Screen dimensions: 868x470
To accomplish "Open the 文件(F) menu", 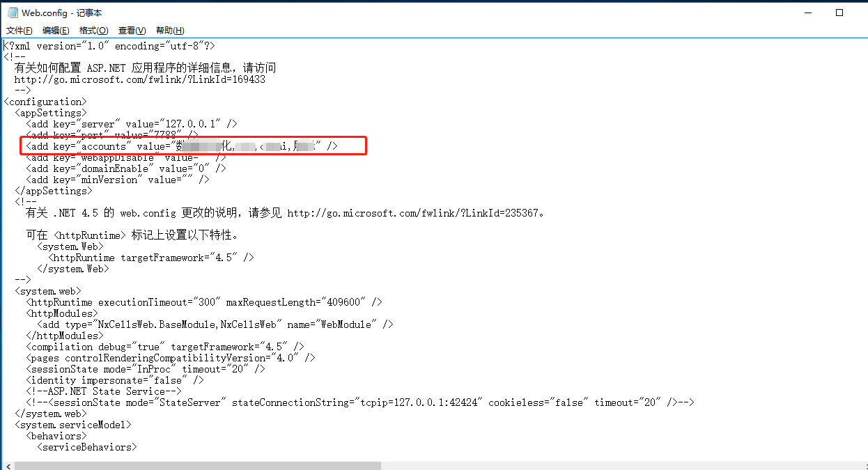I will (20, 31).
